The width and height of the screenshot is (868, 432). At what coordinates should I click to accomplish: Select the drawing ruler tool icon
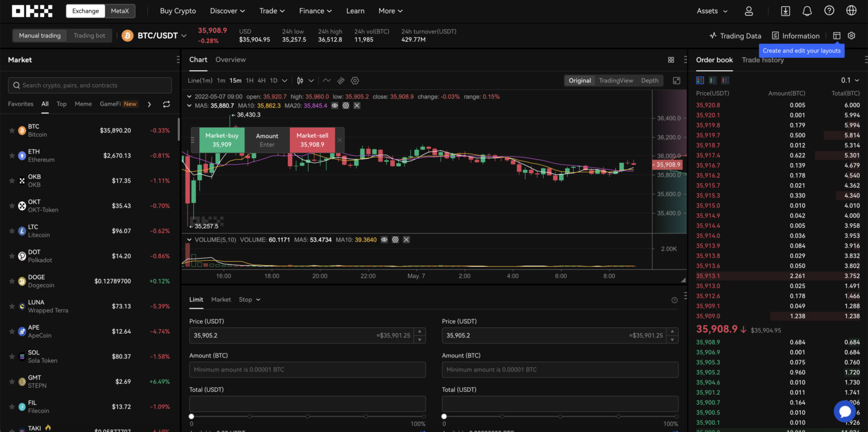point(341,81)
